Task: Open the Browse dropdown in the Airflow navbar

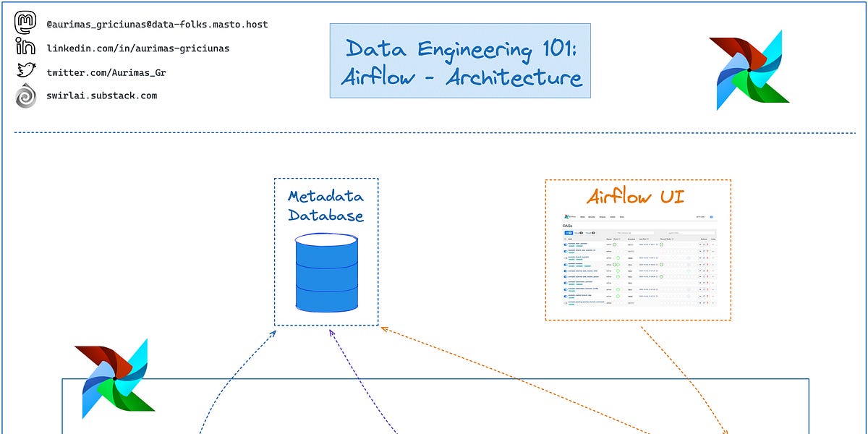Action: [603, 217]
